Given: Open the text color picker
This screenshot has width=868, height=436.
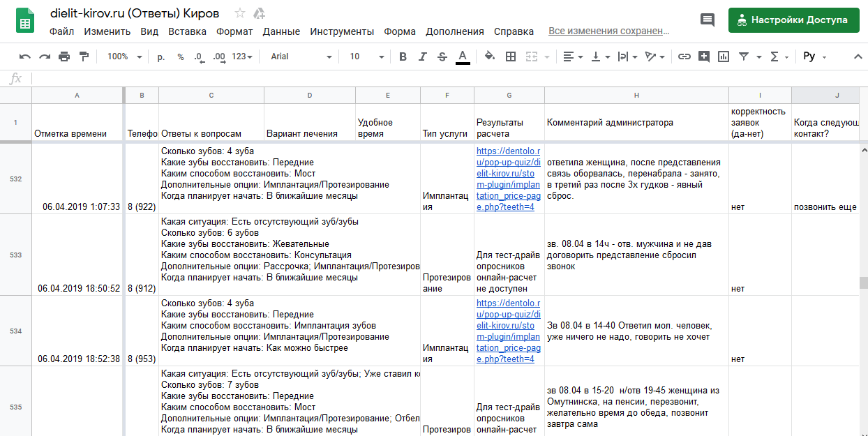Looking at the screenshot, I should point(462,57).
